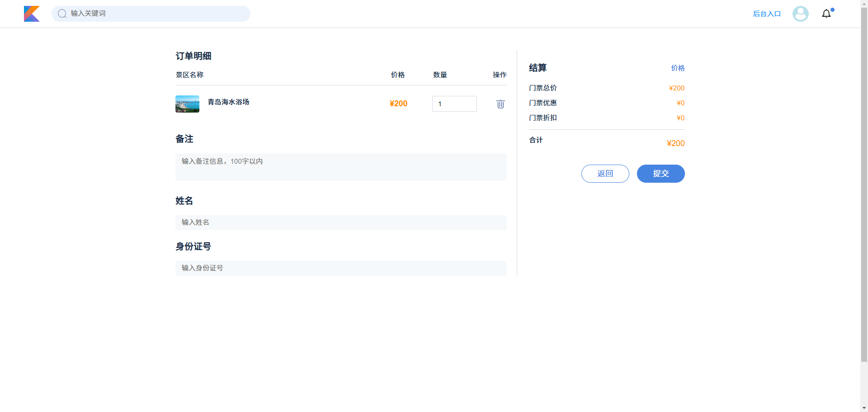
Task: Click the scrollbar down arrow
Action: 864,408
